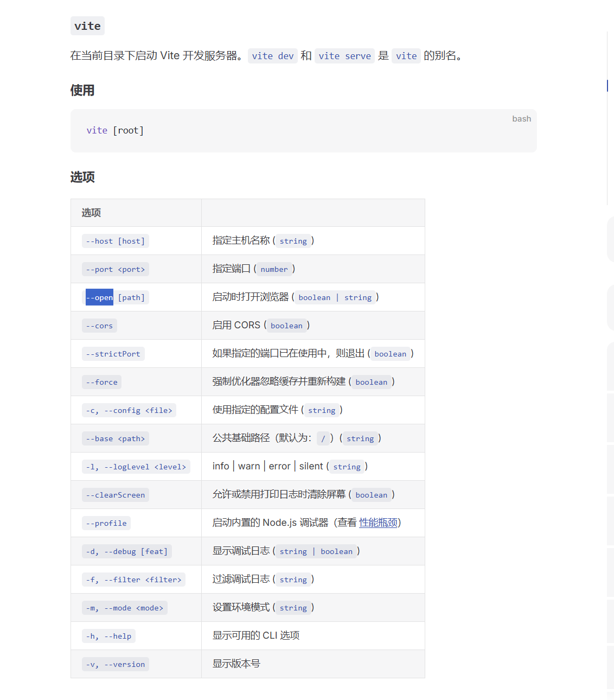The image size is (614, 700).
Task: Click the 指定主机名称 description
Action: tap(241, 240)
